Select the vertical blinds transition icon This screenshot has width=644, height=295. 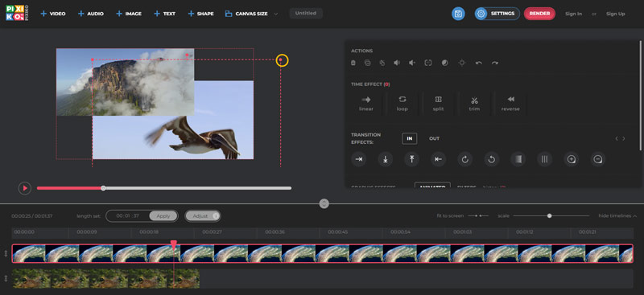pos(545,159)
